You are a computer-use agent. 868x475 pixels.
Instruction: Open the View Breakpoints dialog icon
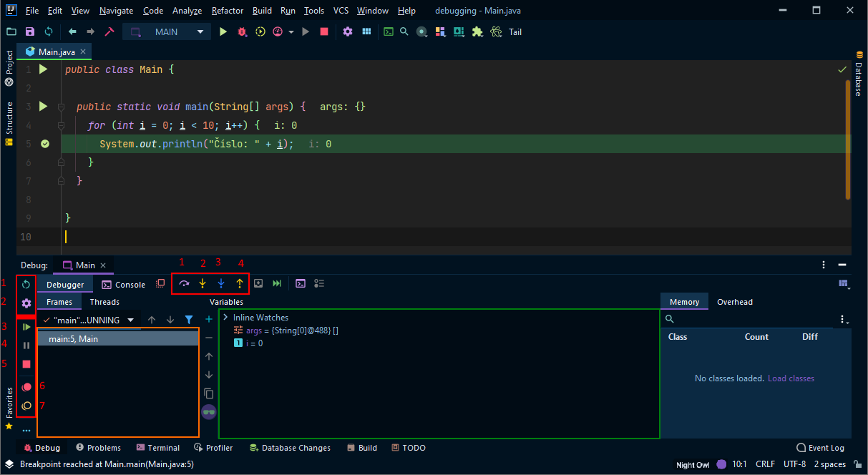pyautogui.click(x=26, y=386)
